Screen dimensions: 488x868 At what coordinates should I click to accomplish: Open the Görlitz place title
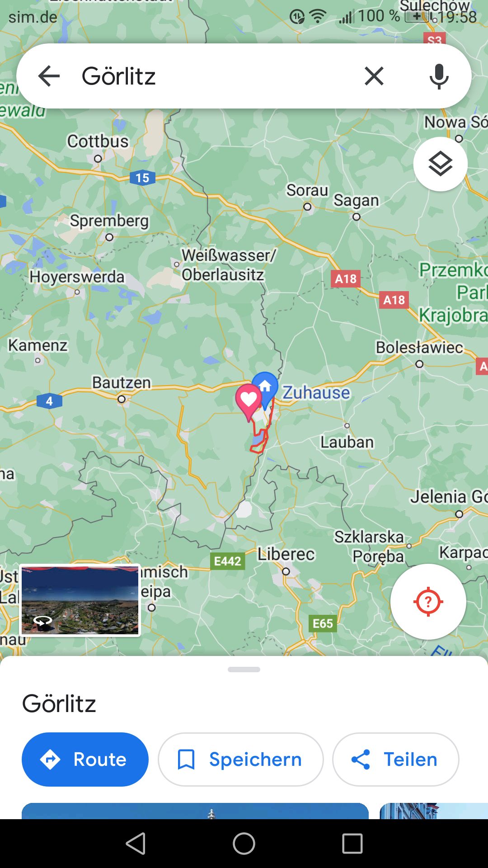click(x=59, y=704)
